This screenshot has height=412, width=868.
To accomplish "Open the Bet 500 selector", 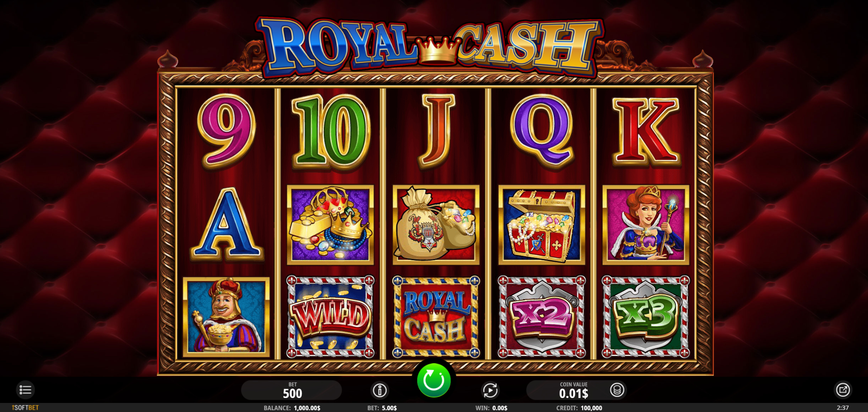I will point(292,390).
